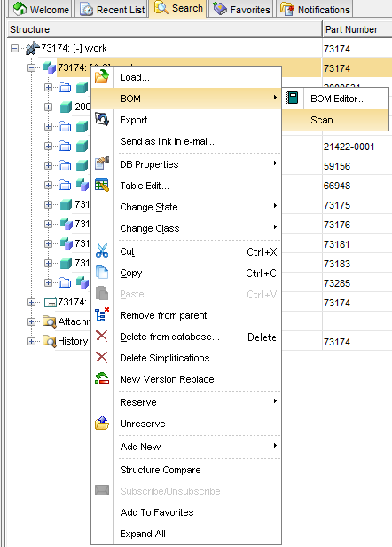Click the Unreserve folder icon
This screenshot has height=547, width=392.
coord(102,423)
